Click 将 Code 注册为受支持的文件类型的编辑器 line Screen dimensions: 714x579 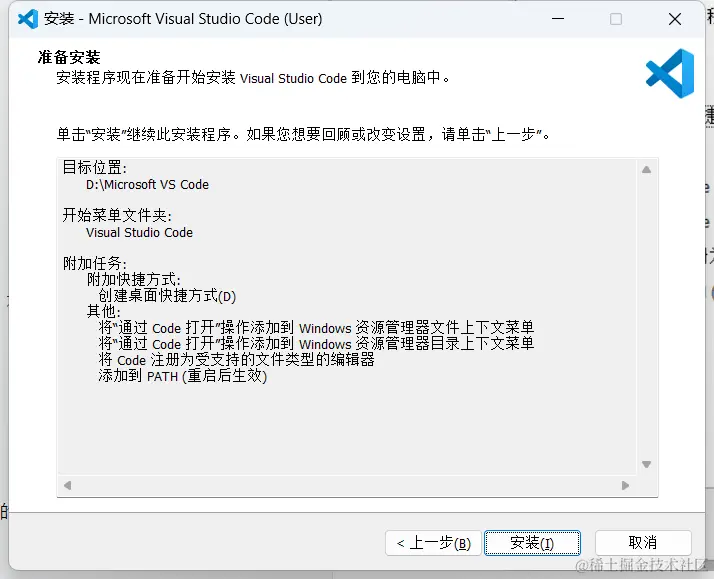point(236,360)
